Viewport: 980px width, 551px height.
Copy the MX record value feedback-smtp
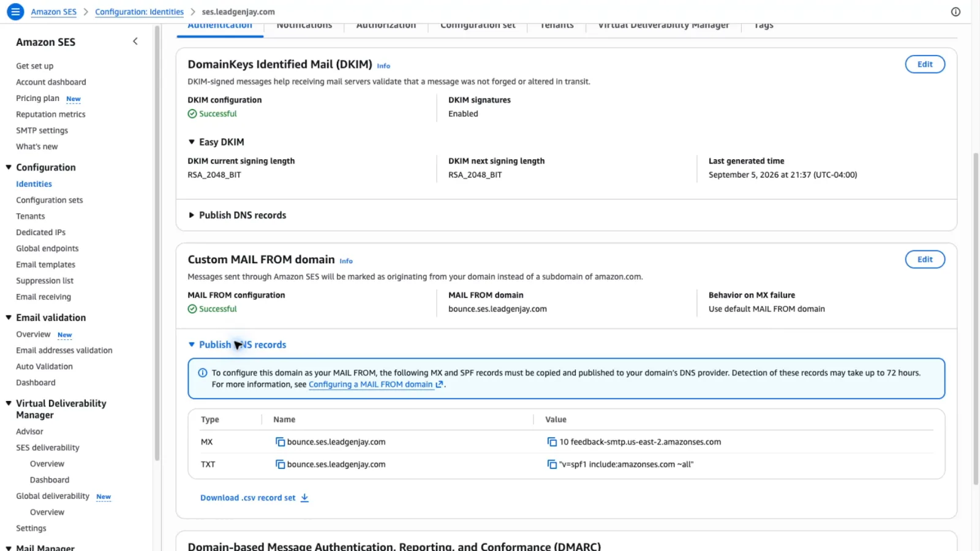coord(552,442)
